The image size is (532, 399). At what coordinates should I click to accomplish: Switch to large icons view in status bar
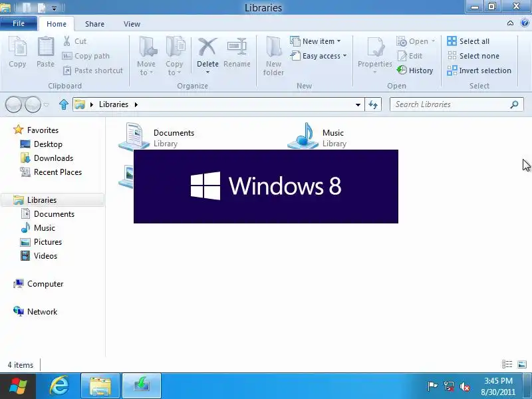(522, 364)
